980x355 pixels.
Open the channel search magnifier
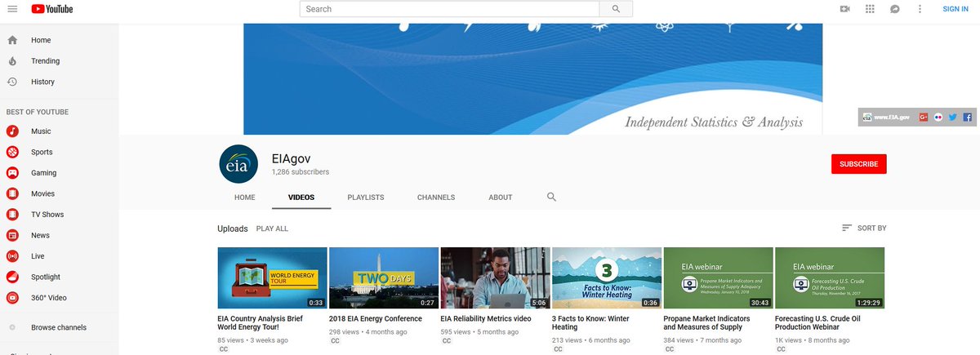[x=551, y=197]
